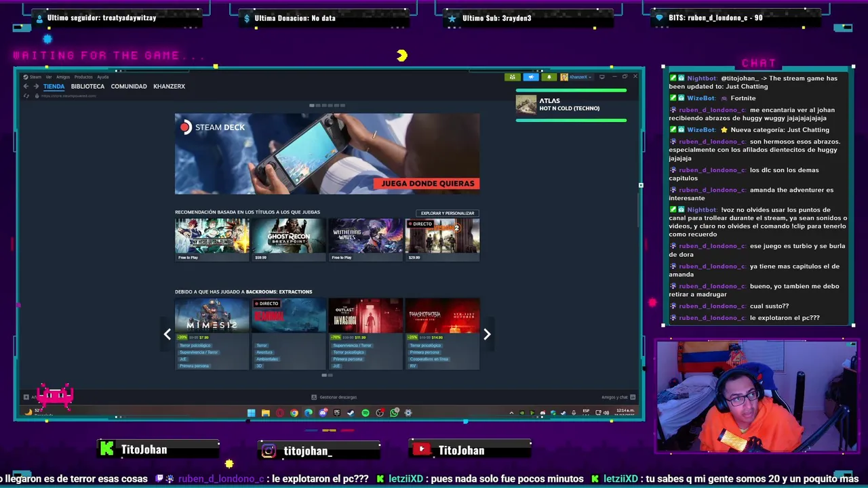Open the Ver menu
The image size is (868, 488).
pos(49,77)
